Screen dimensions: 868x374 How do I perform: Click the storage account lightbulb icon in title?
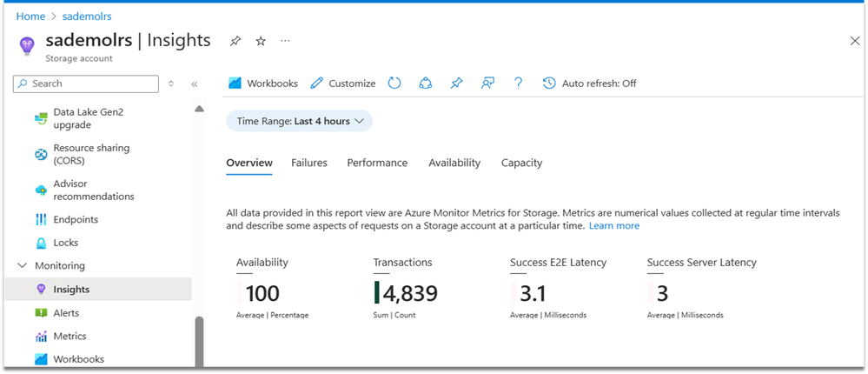click(27, 46)
